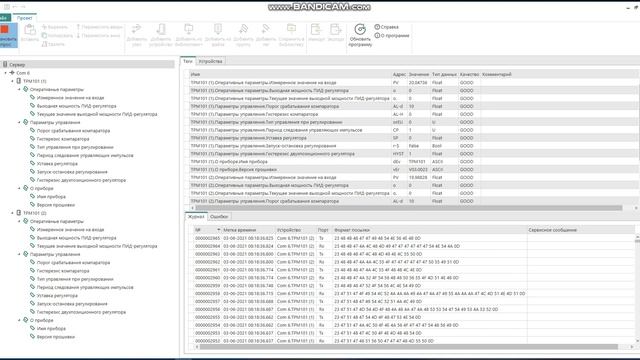Select Уставка регулятора under TPM101 (1)

tap(57, 164)
